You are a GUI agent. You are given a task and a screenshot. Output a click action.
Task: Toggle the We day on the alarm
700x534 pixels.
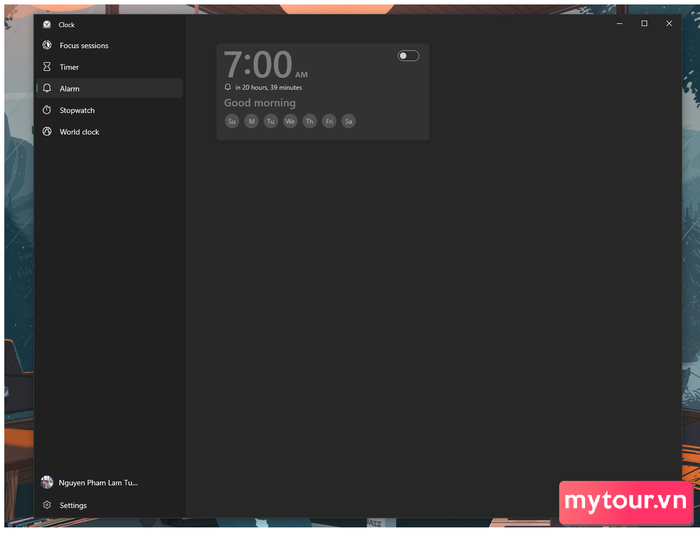pyautogui.click(x=290, y=121)
